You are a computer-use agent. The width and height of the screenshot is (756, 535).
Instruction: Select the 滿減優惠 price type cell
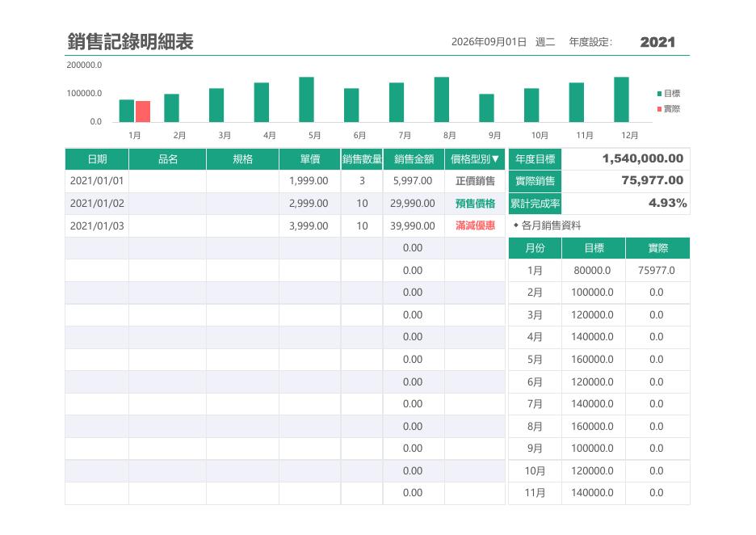pyautogui.click(x=475, y=225)
